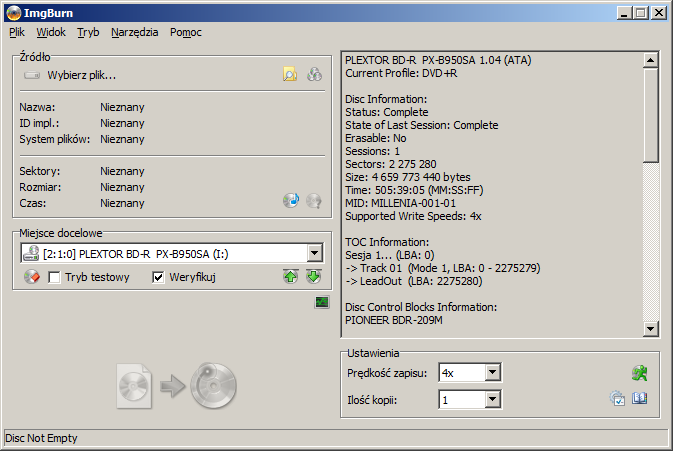The height and width of the screenshot is (451, 673).
Task: Click the Track 01 Mode 1 line
Action: point(443,268)
